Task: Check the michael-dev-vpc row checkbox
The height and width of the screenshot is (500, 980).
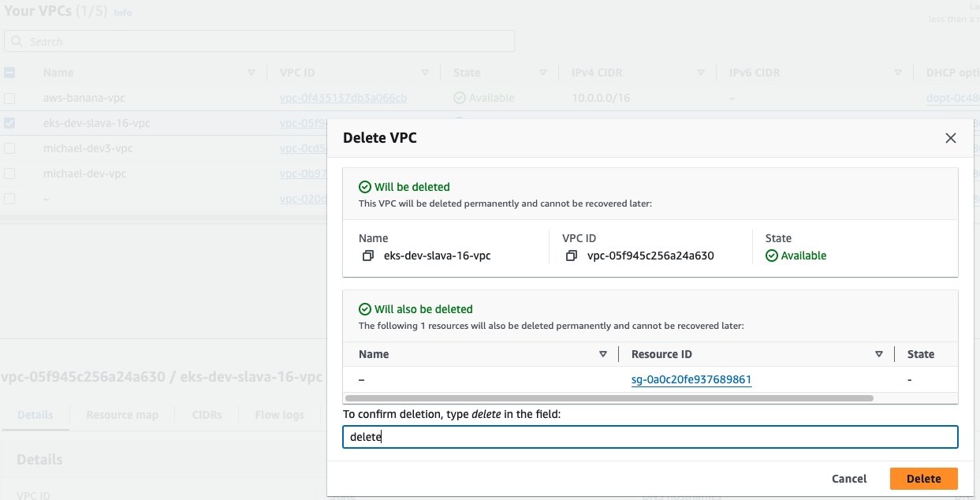Action: (x=9, y=174)
